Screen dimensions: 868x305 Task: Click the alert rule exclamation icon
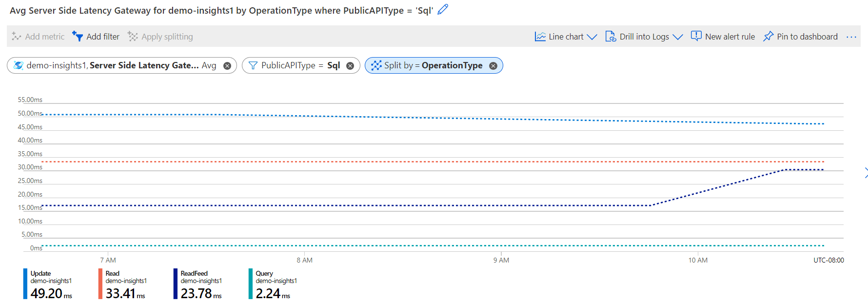[696, 36]
